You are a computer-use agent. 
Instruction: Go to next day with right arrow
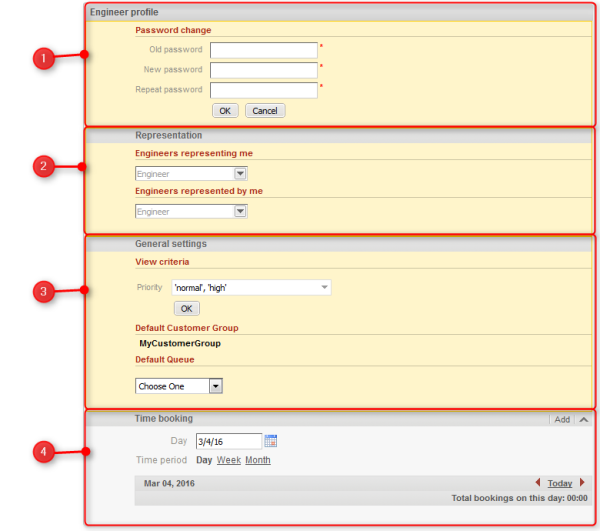[x=583, y=483]
